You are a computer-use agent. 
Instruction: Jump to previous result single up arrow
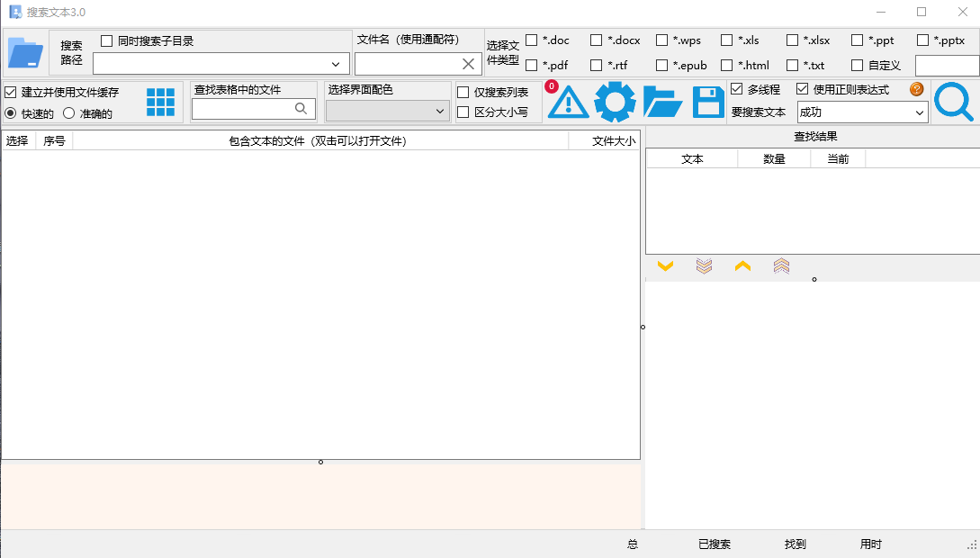pos(742,266)
